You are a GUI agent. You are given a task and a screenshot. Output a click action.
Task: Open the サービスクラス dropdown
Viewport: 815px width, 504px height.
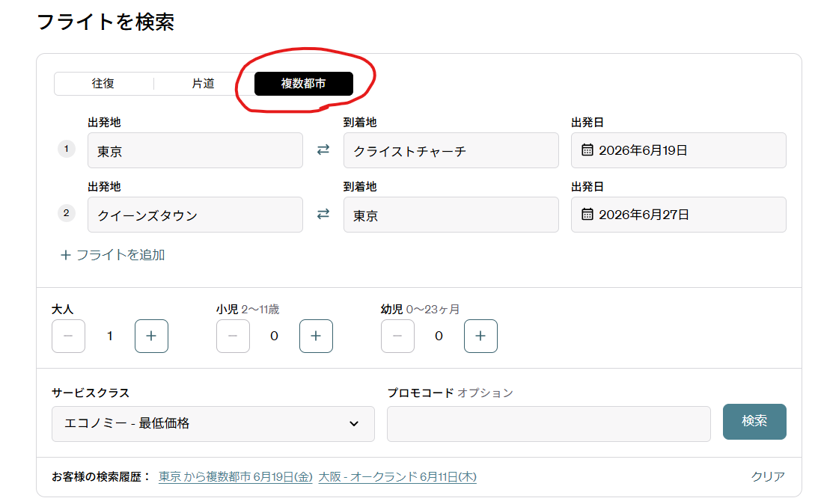213,424
